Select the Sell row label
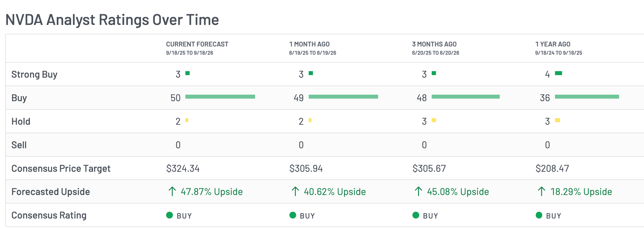644x229 pixels. point(19,145)
